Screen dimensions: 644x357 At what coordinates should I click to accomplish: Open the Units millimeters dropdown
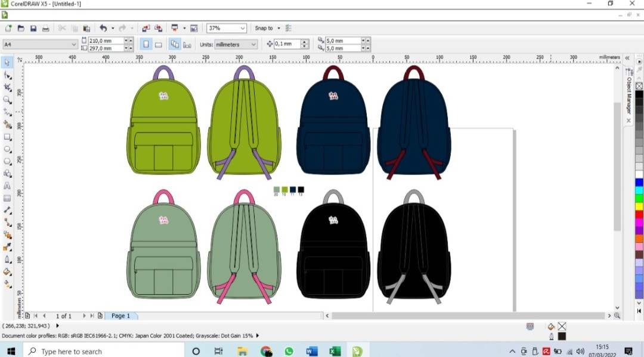coord(253,44)
